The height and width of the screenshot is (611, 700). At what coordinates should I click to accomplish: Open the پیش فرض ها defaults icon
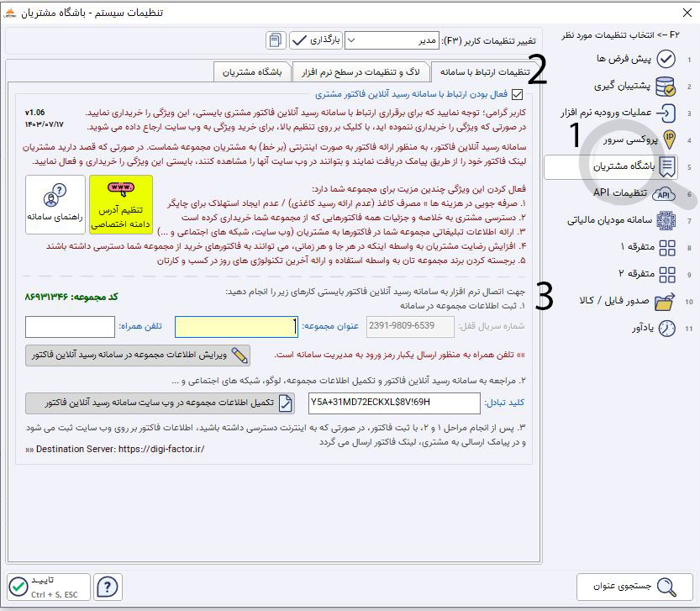pos(666,60)
